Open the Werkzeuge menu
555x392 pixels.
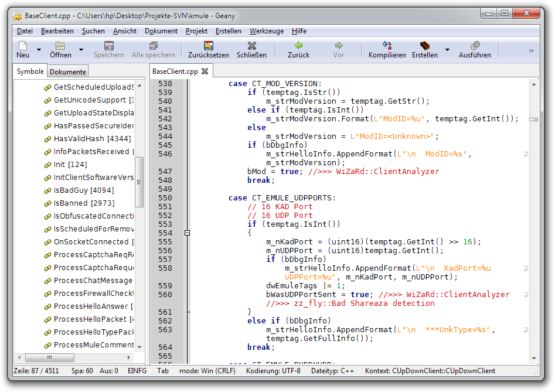[266, 31]
